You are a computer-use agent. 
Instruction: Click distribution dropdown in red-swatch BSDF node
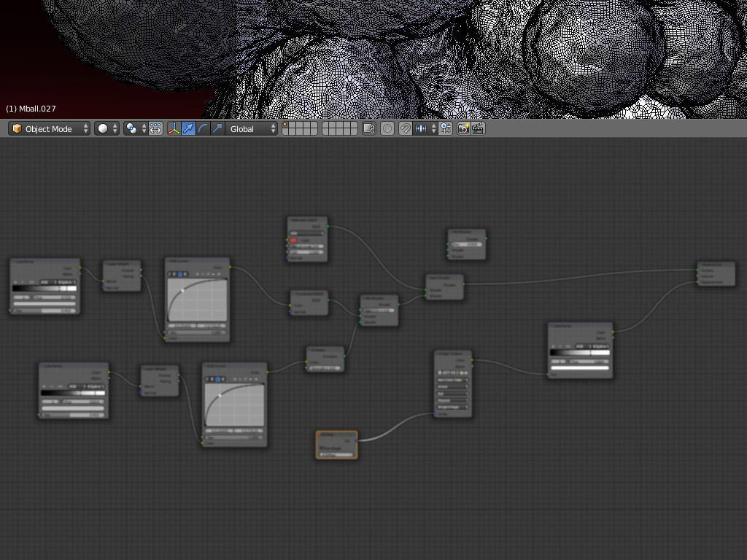click(x=307, y=233)
